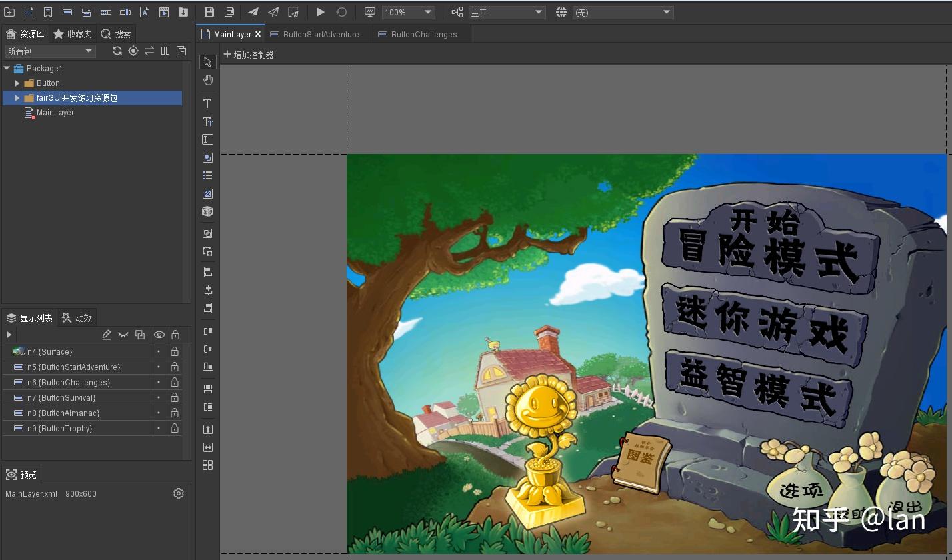Screen dimensions: 952x560
Task: Open the 100% zoom dropdown
Action: 409,12
